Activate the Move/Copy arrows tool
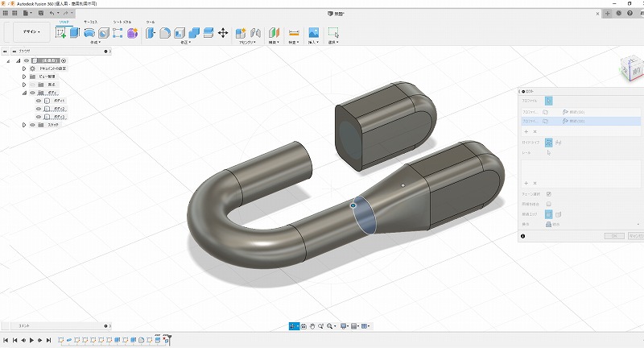 tap(223, 33)
